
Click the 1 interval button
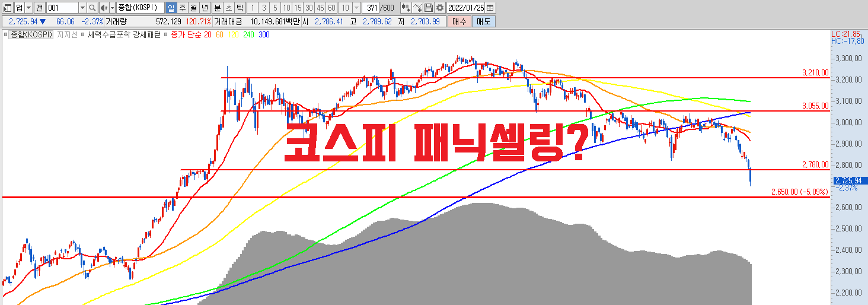(252, 8)
